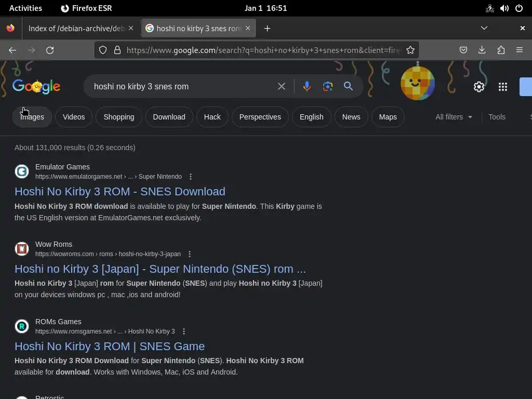Open the clock showing Jan 1 16:51
The width and height of the screenshot is (532, 399).
[265, 8]
